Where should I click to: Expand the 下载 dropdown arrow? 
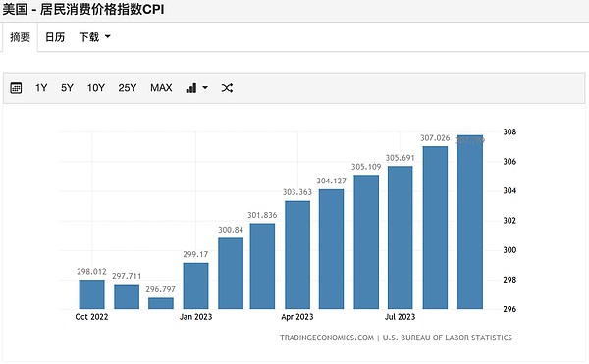pos(107,36)
